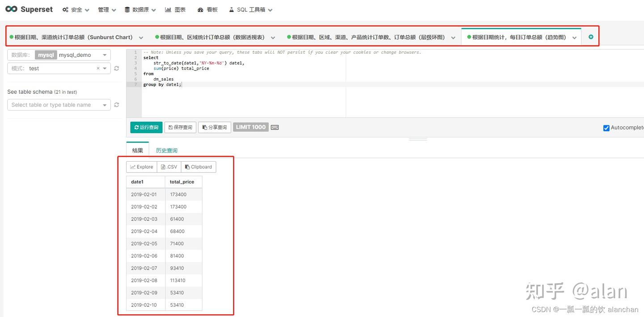644x317 pixels.
Task: Refresh the table list with the refresh icon
Action: [x=116, y=105]
